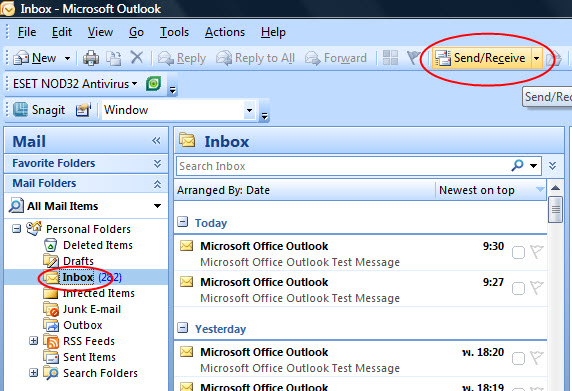Click the Follow Up flag toolbar icon
Viewport: 572px width, 391px height.
tap(414, 58)
